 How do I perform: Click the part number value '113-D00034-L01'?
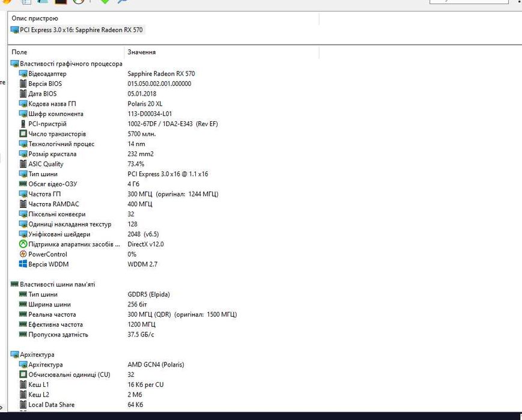pyautogui.click(x=150, y=114)
